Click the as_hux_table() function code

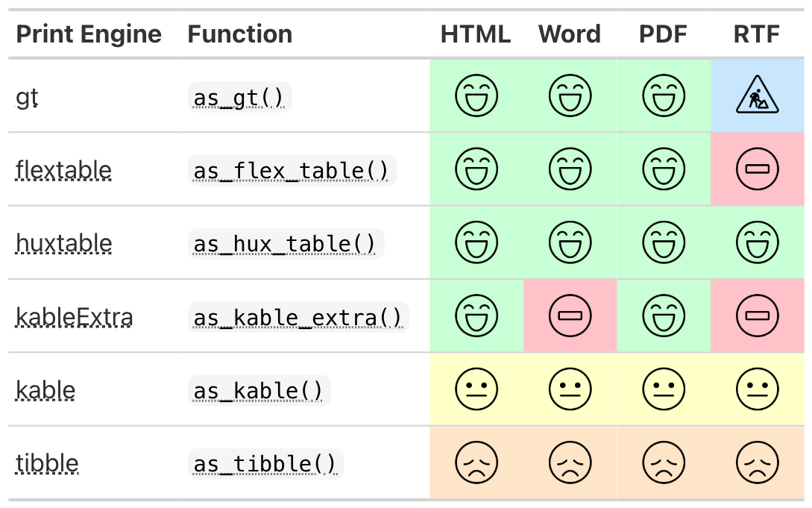click(285, 244)
